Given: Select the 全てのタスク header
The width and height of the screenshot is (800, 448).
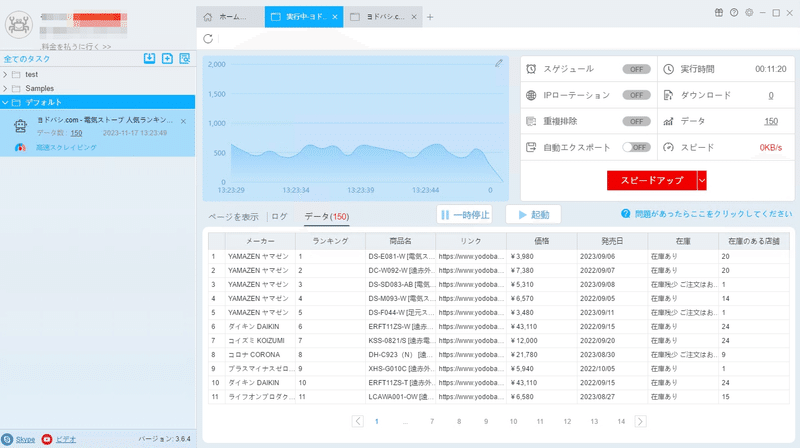Looking at the screenshot, I should coord(27,59).
